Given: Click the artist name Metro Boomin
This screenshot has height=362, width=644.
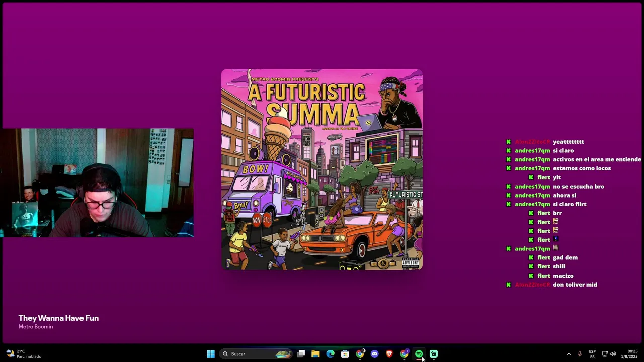Looking at the screenshot, I should 36,327.
